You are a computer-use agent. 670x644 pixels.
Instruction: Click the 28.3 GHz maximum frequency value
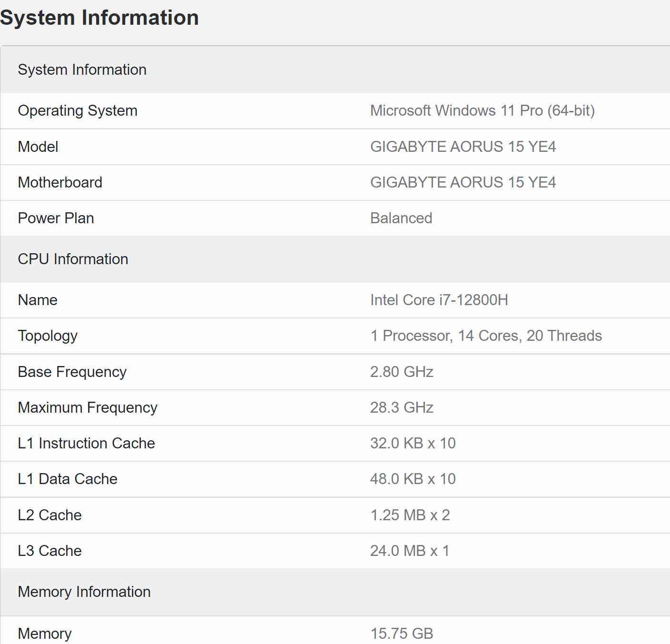[x=402, y=408]
